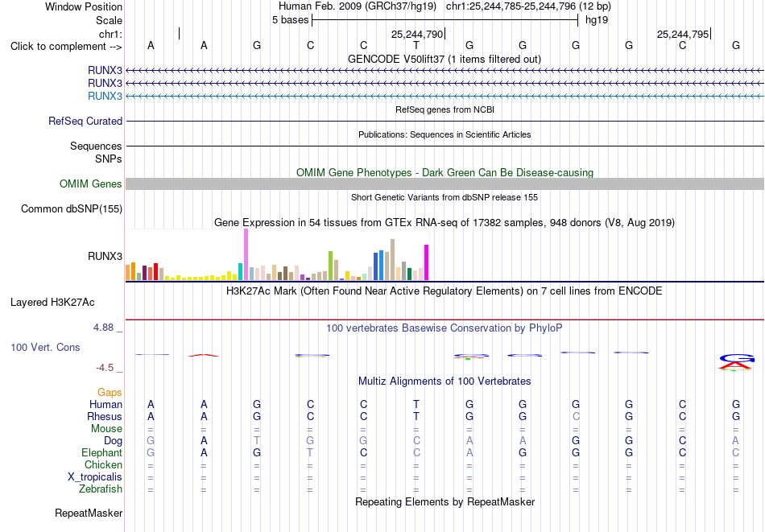Open '100 vertebrates Basewise Conservation by PhyloP' title

(x=445, y=328)
